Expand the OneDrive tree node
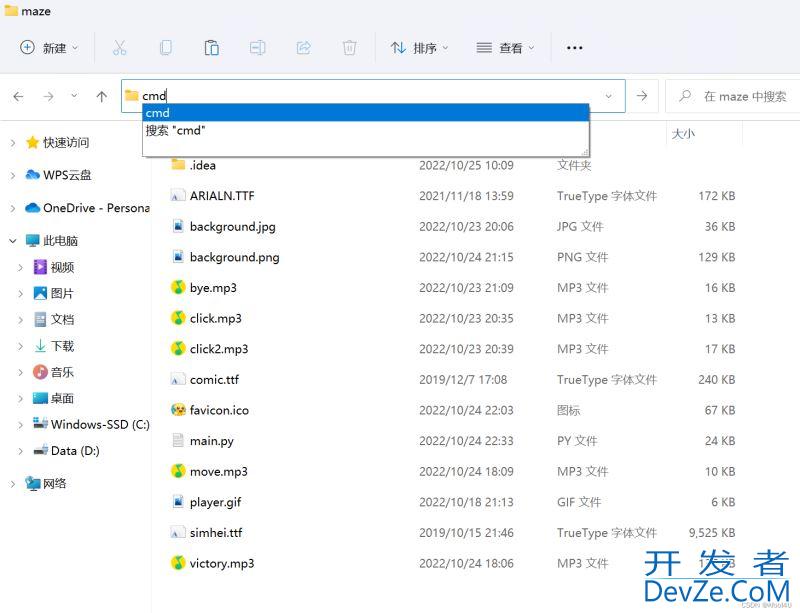Screen dimensions: 800x613 [x=13, y=208]
